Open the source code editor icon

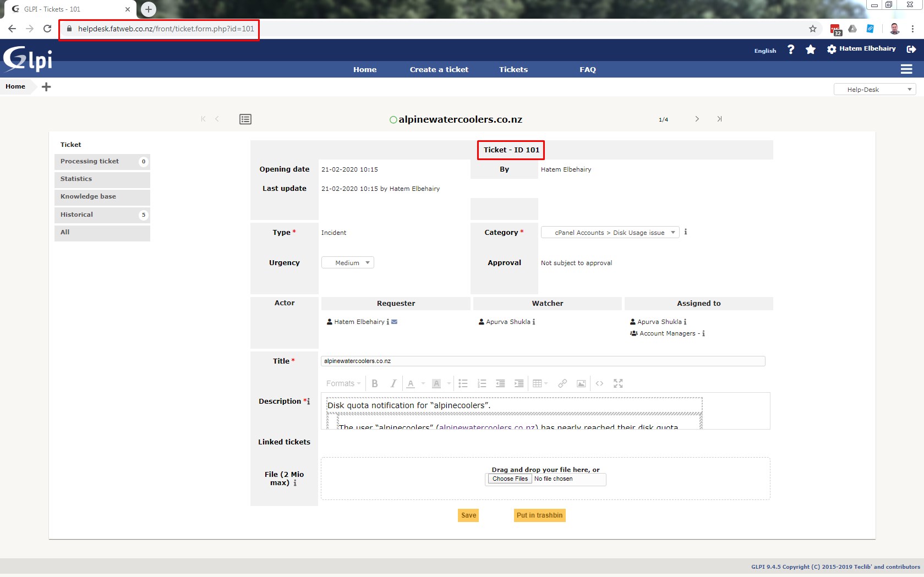click(x=599, y=384)
